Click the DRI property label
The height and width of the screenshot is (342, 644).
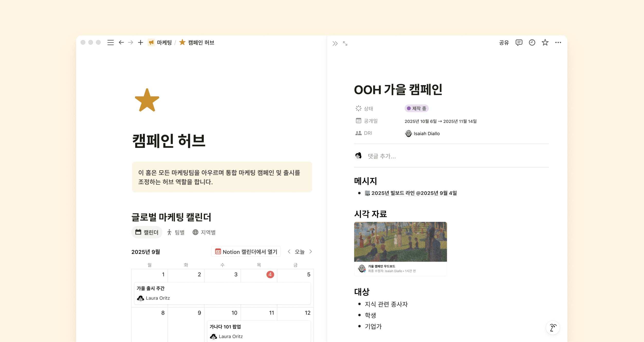click(364, 133)
